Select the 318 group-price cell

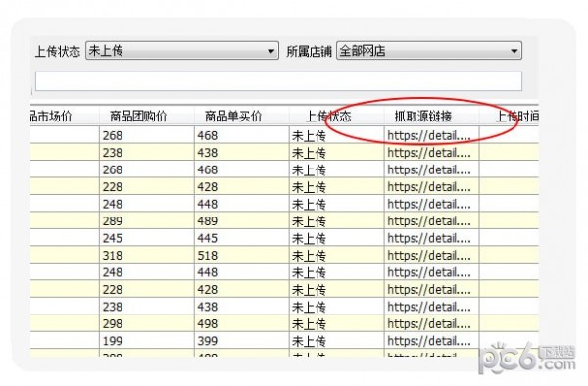[x=147, y=255]
